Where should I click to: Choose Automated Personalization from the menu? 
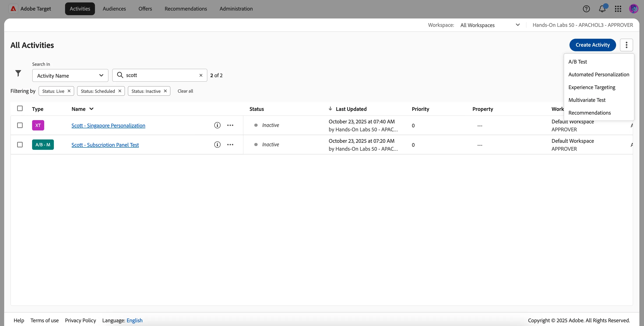point(599,75)
